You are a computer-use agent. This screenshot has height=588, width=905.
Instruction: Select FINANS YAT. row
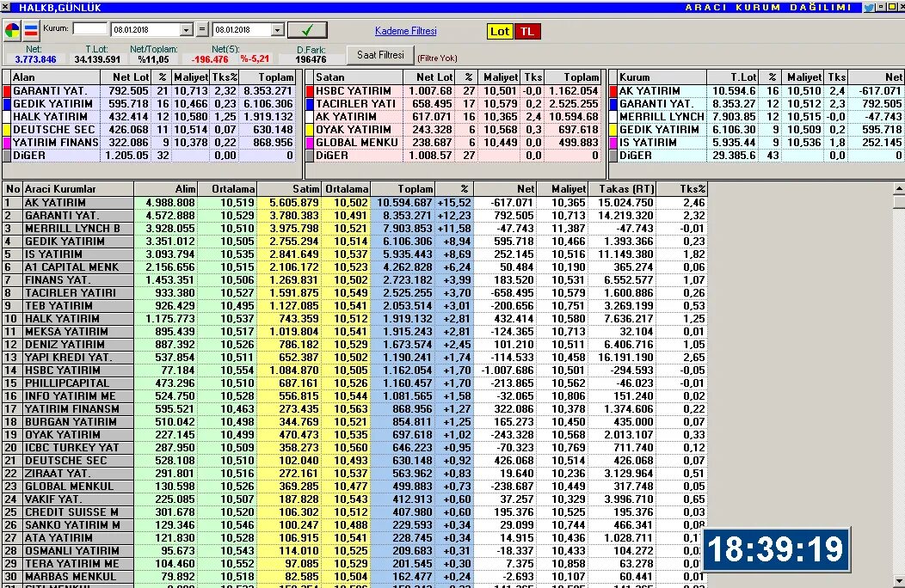[355, 280]
